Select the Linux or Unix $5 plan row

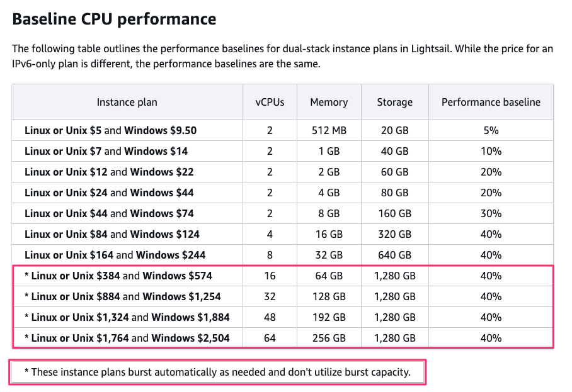tap(110, 131)
